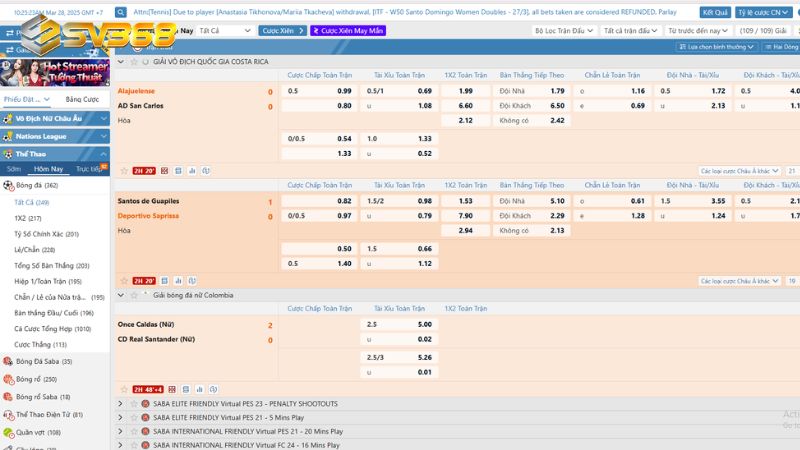
Task: Click the Kết Quả button
Action: 715,13
